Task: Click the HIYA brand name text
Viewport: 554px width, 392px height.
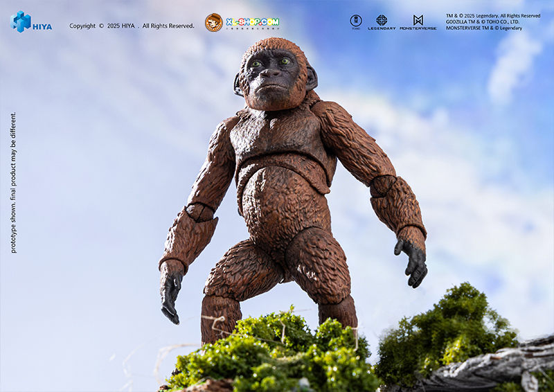Action: pyautogui.click(x=43, y=27)
